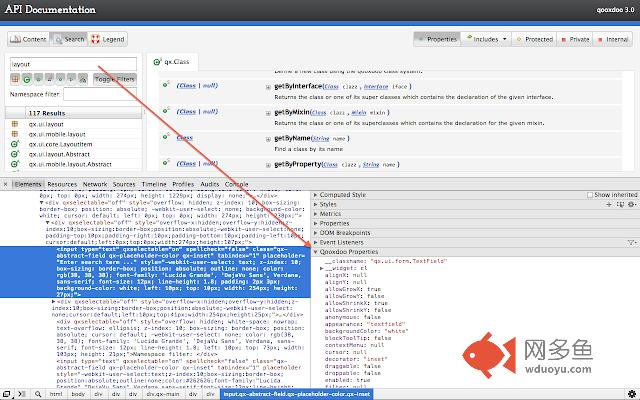Viewport: 640px width, 400px height.
Task: Select the qx.Class documentation tab
Action: [x=175, y=63]
